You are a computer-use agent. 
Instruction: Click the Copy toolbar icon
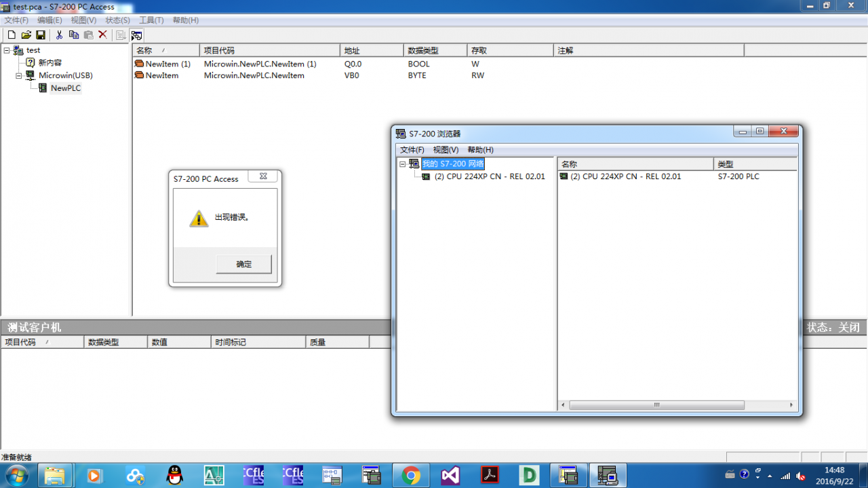(74, 35)
